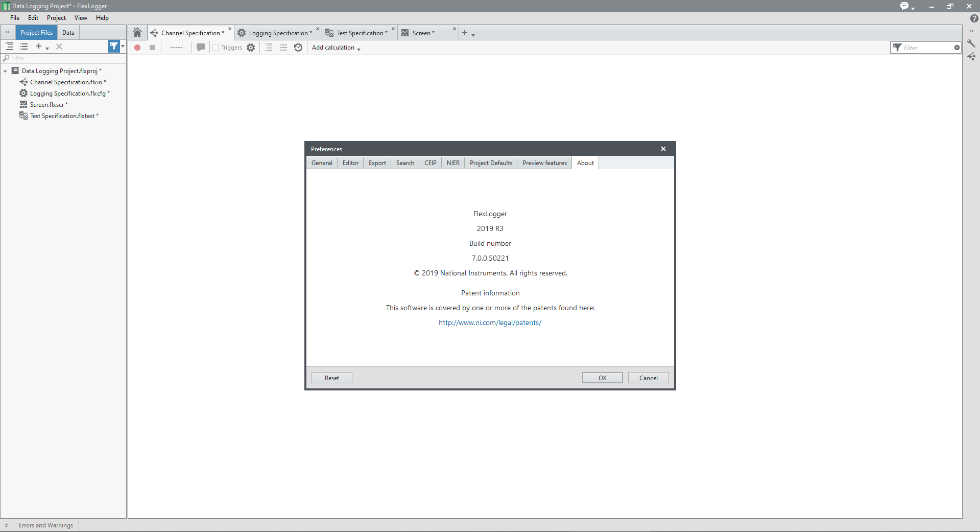The image size is (980, 532).
Task: Toggle the Triggers checkbox
Action: point(216,48)
